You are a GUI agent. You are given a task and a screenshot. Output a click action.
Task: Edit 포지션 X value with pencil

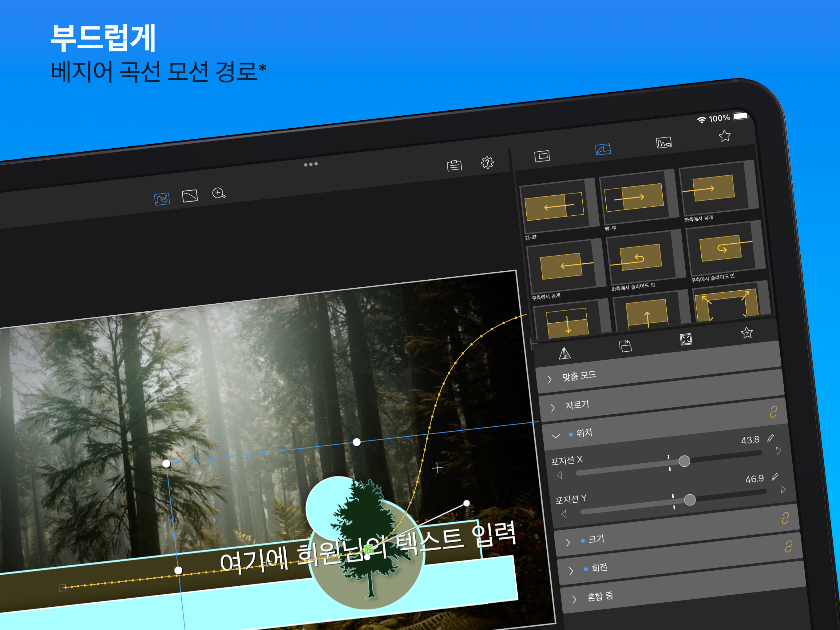(x=770, y=438)
